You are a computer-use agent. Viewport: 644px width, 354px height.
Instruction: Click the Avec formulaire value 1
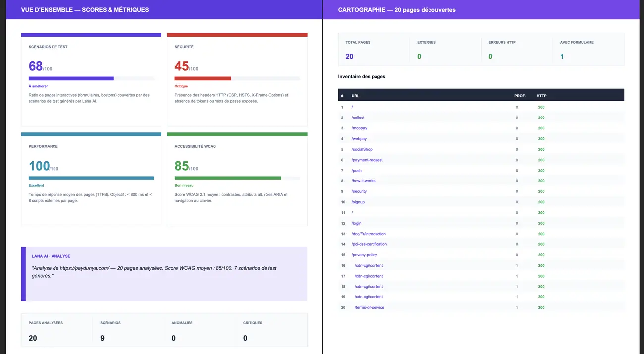click(562, 57)
